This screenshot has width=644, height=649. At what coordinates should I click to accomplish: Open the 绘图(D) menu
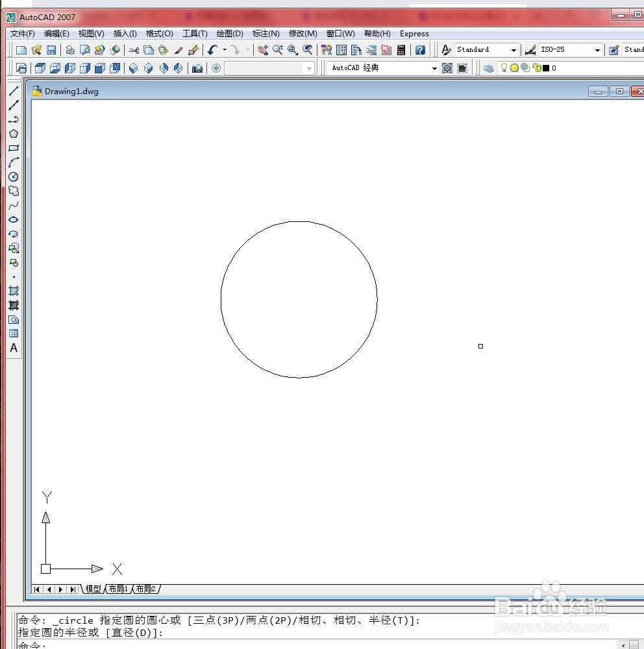tap(229, 34)
